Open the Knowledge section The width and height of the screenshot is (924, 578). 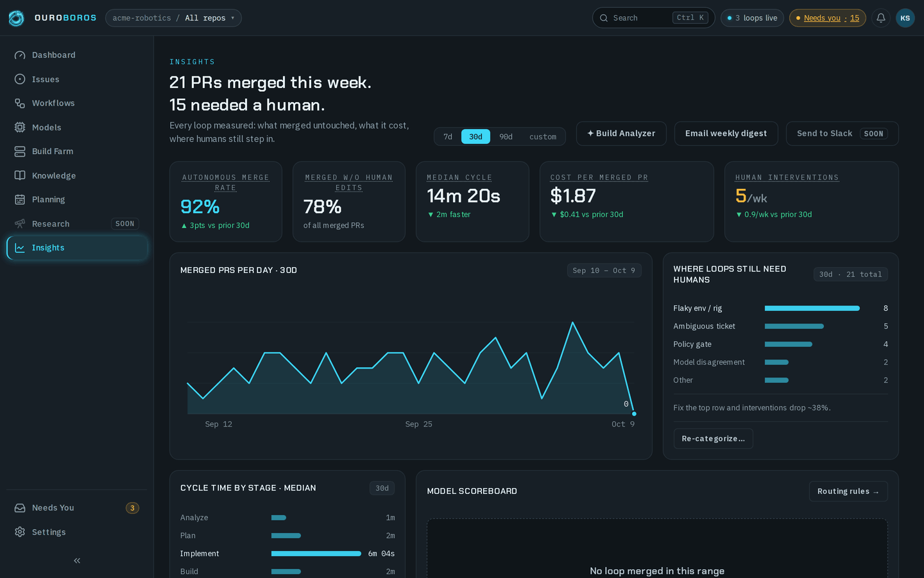click(x=77, y=175)
